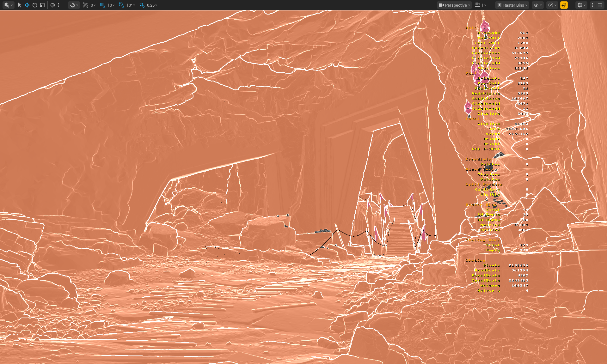Toggle rotation angle snapping

click(x=121, y=5)
